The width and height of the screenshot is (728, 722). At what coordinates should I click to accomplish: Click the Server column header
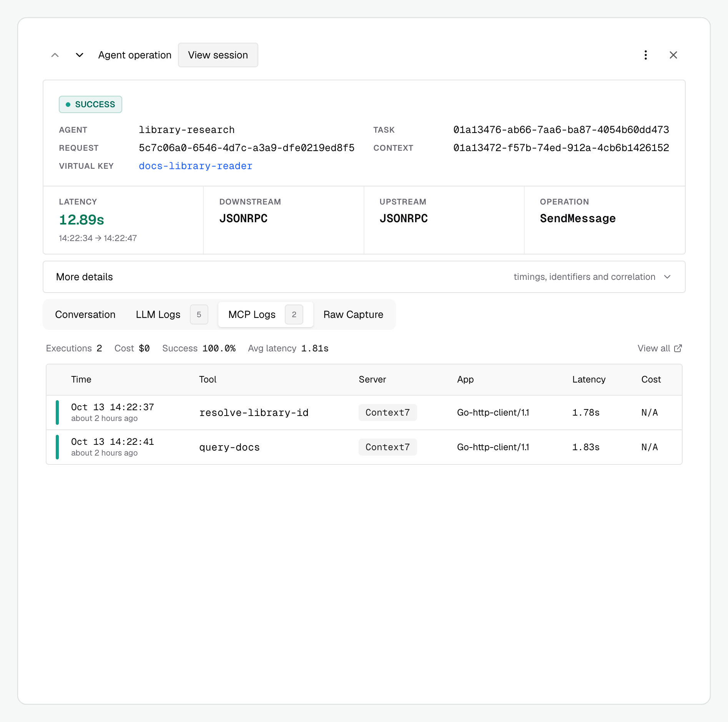pos(372,379)
